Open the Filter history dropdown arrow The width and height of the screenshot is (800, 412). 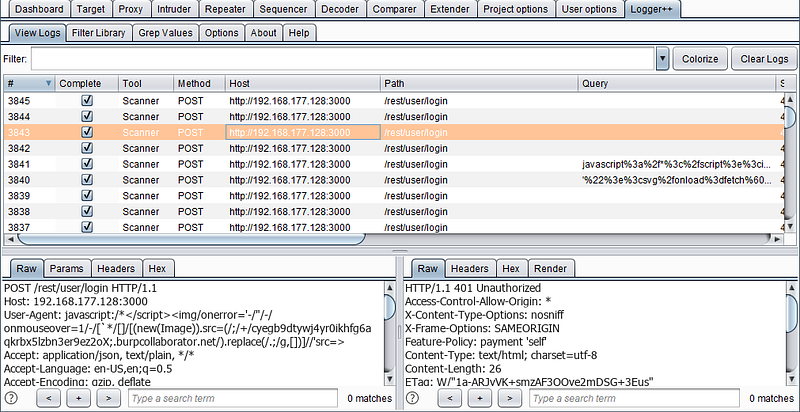point(662,59)
